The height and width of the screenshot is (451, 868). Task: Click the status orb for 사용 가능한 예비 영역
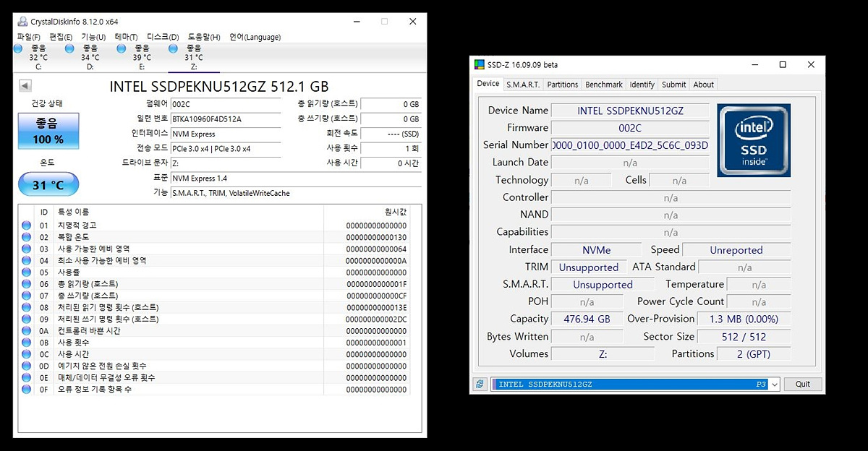coord(27,249)
